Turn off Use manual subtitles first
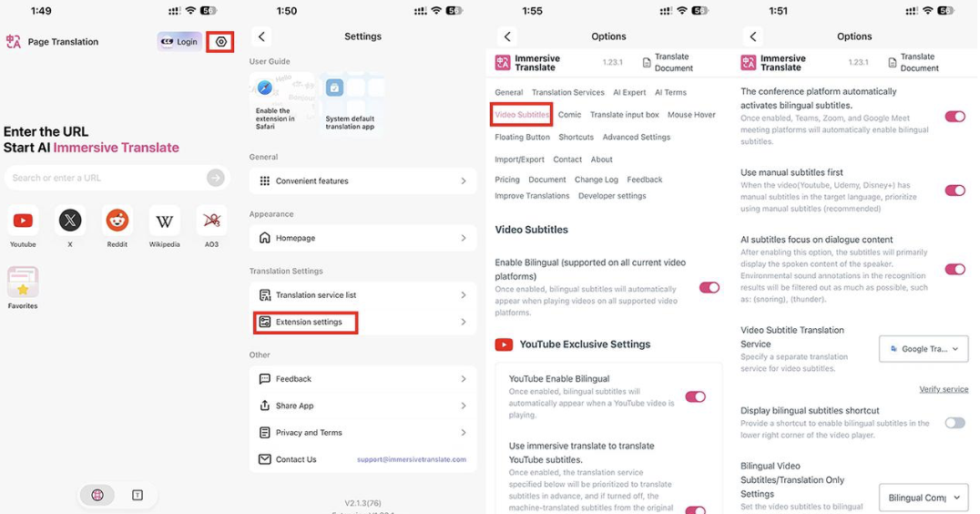This screenshot has height=514, width=980. click(x=954, y=190)
